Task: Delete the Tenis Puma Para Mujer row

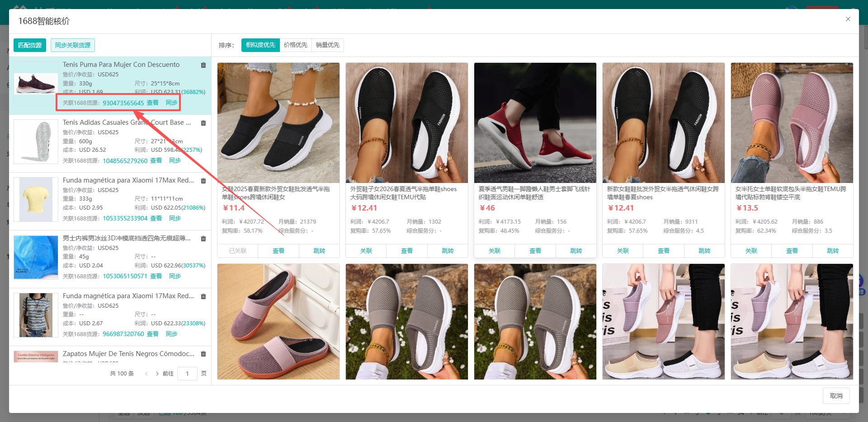Action: click(203, 65)
